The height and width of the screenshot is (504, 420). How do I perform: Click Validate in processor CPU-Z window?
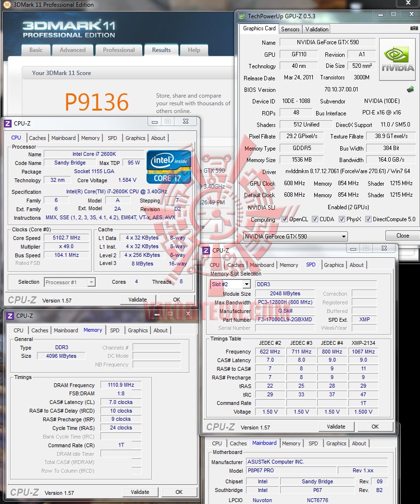tap(138, 300)
